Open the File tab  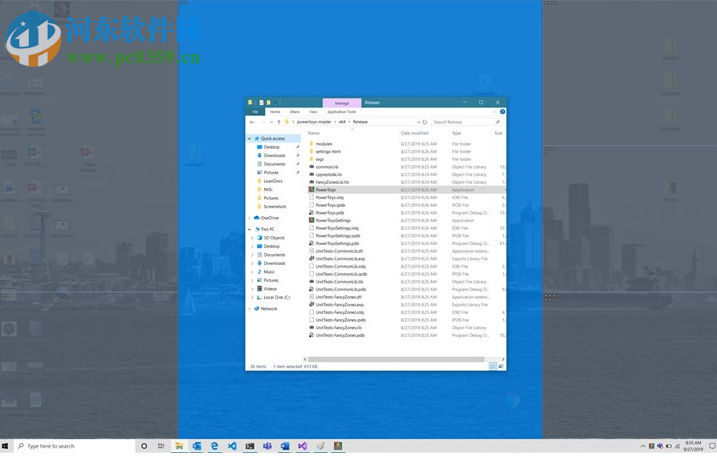tap(255, 112)
